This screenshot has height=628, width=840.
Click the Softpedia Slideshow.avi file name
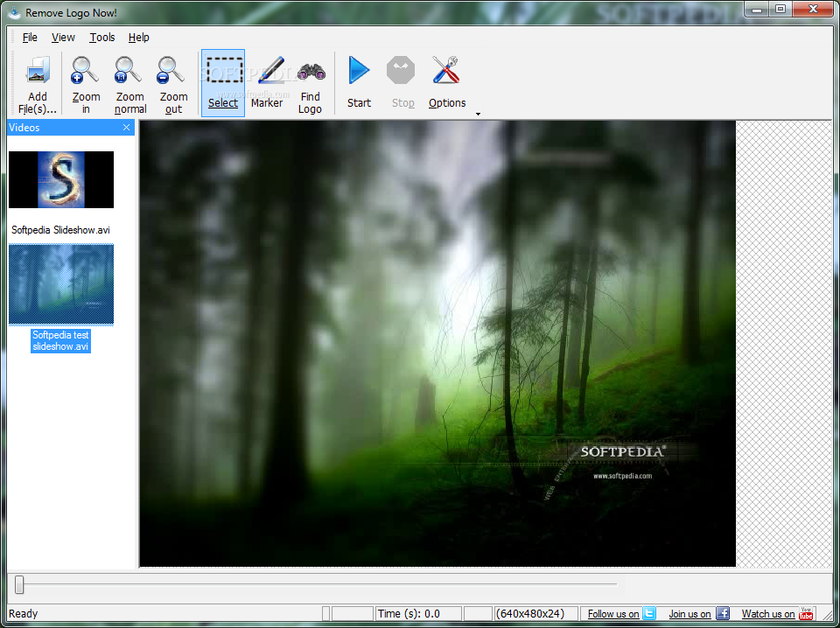tap(60, 230)
